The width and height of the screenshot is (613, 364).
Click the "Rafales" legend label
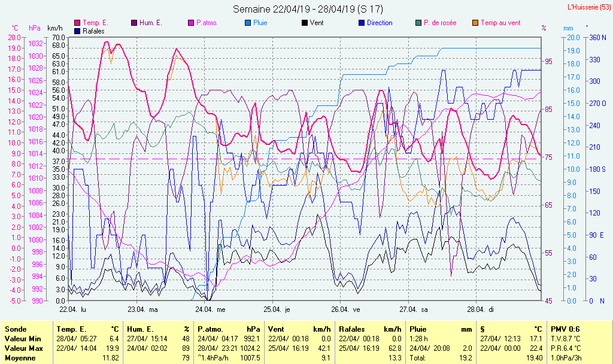pos(93,31)
